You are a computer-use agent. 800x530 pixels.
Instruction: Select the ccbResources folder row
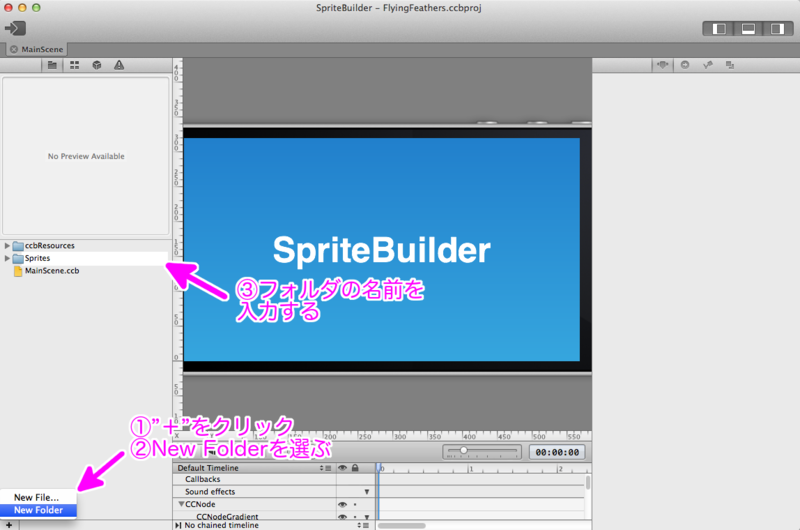(x=86, y=246)
